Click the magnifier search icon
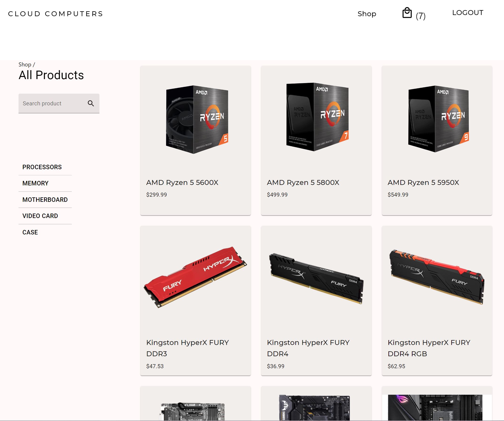This screenshot has width=504, height=421. pos(91,103)
